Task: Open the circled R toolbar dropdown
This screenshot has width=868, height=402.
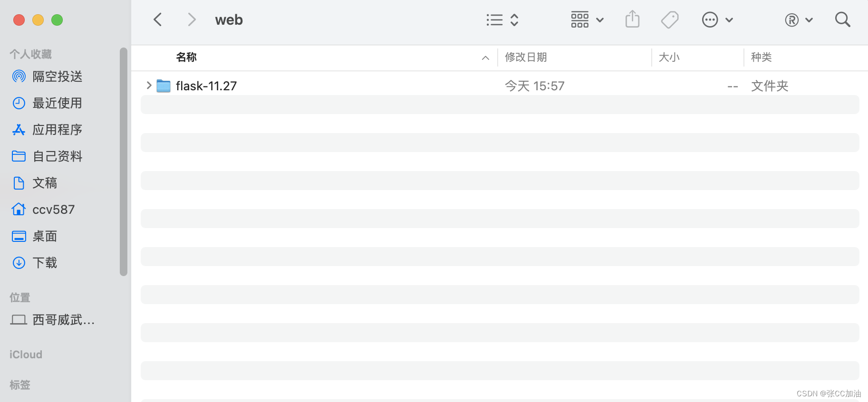Action: pyautogui.click(x=799, y=20)
